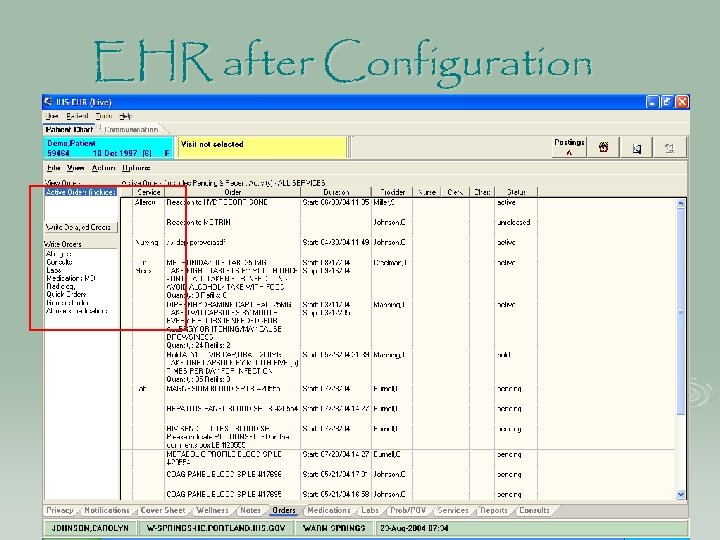
Task: Click WARM SPRINGS in the status bar
Action: (x=334, y=528)
